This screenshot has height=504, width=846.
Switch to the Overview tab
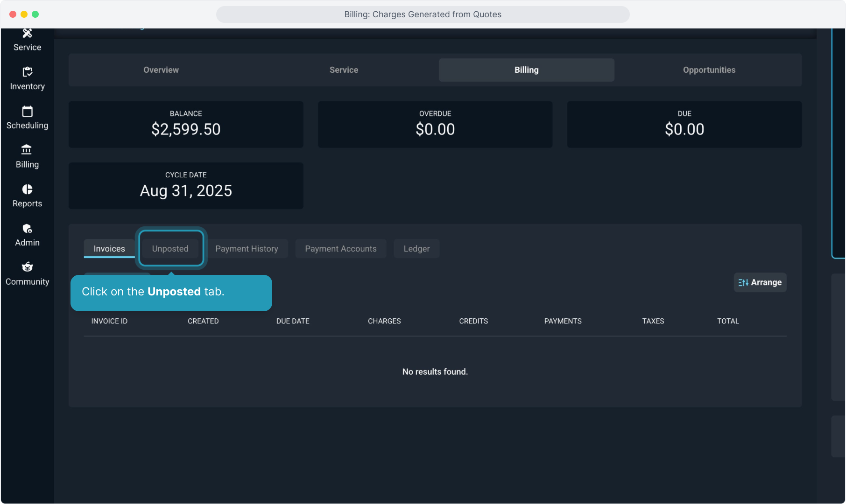[161, 70]
